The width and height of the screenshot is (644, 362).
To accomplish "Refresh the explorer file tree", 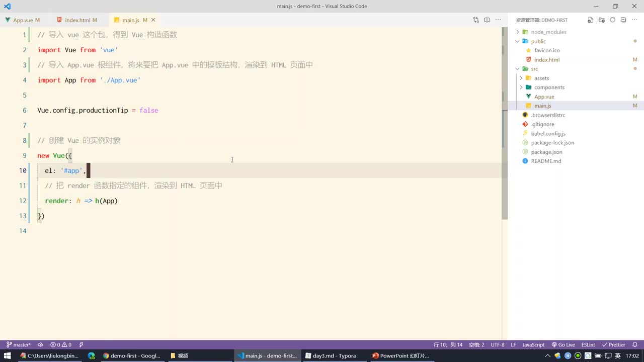I will (612, 20).
